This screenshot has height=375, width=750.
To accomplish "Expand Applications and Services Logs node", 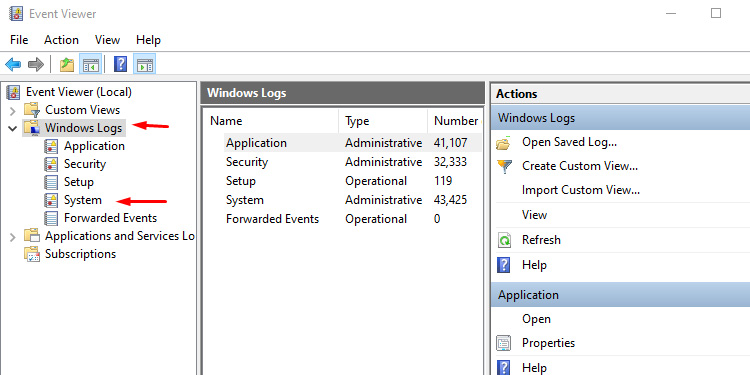I will point(12,236).
